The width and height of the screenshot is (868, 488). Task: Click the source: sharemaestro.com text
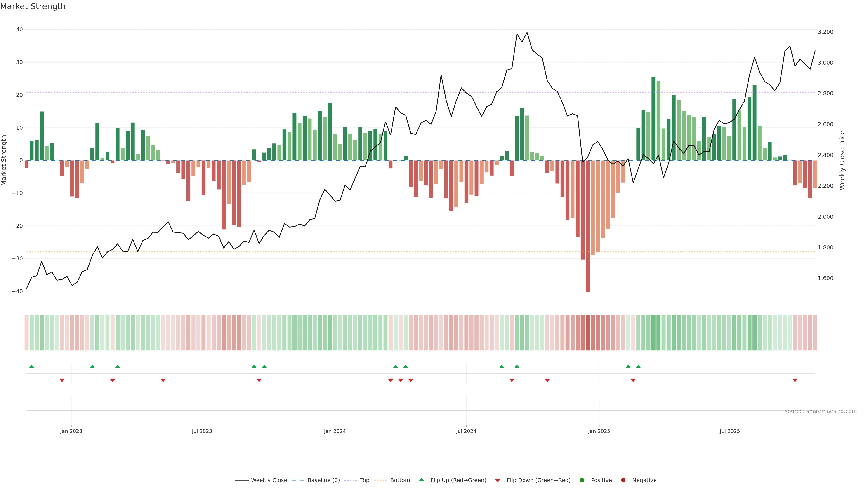pyautogui.click(x=821, y=411)
